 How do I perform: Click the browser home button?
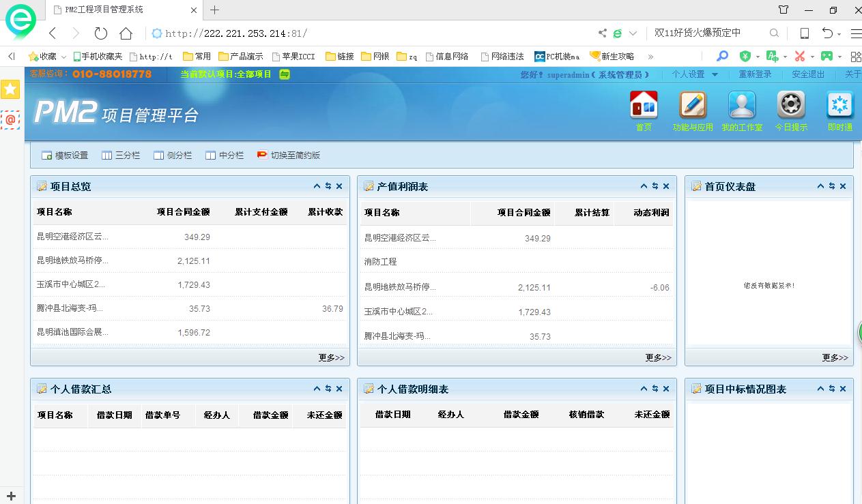point(126,33)
